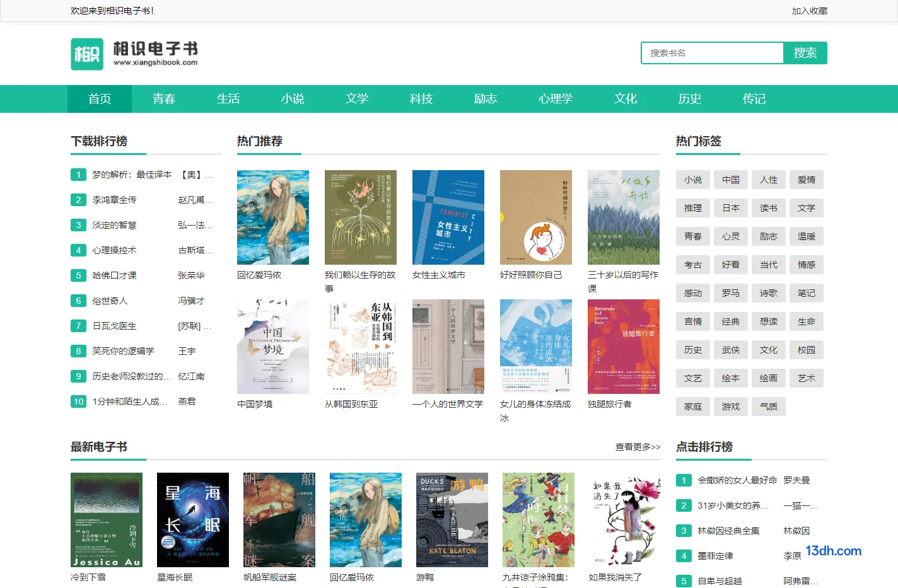The height and width of the screenshot is (588, 898).
Task: Open 三十岁以后的写作课 book cover
Action: pos(624,217)
